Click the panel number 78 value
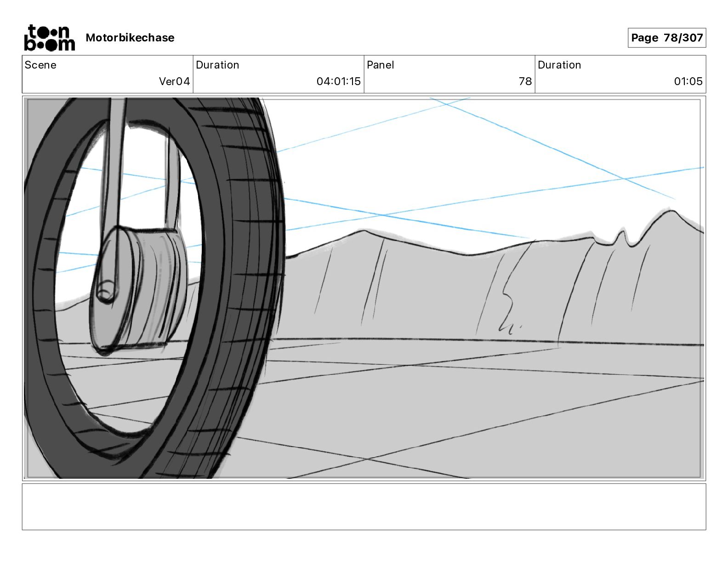The image size is (728, 563). 525,81
